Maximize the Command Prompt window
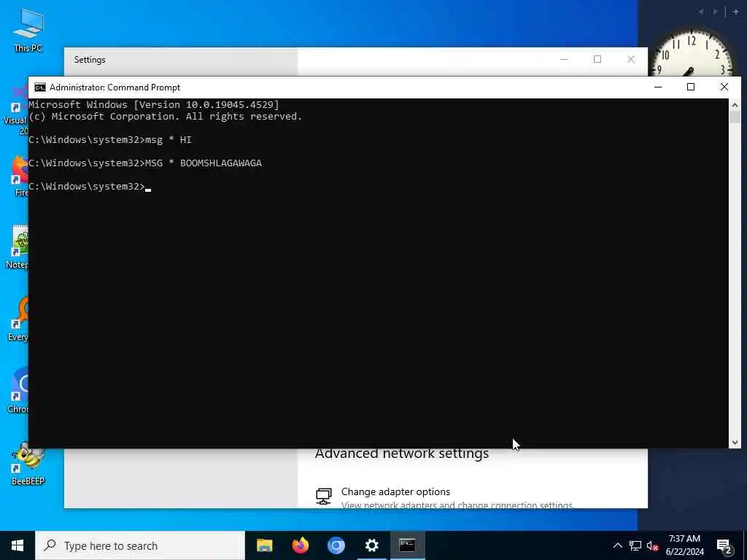Screen dimensions: 747x560 click(x=691, y=87)
